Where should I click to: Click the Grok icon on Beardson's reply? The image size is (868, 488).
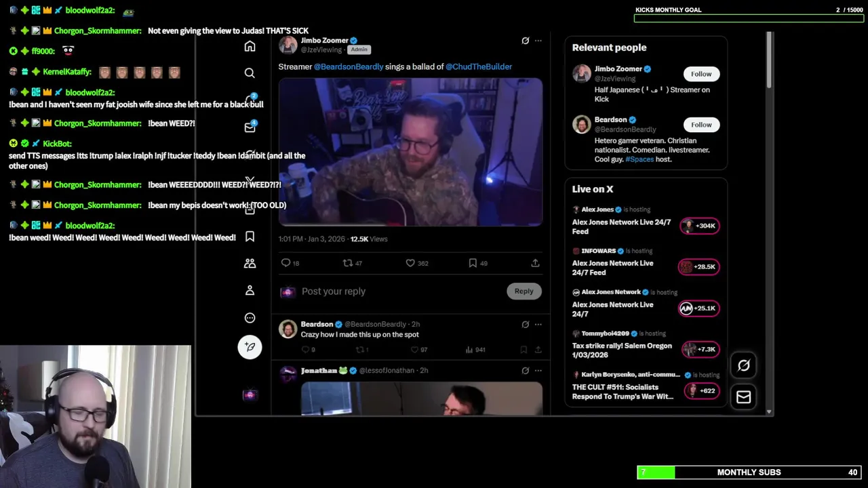pos(525,325)
